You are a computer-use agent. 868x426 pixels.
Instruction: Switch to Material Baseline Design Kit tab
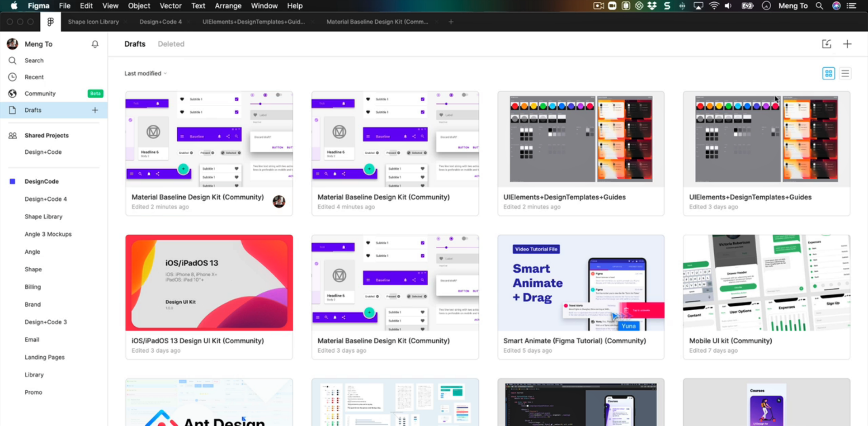pos(377,22)
